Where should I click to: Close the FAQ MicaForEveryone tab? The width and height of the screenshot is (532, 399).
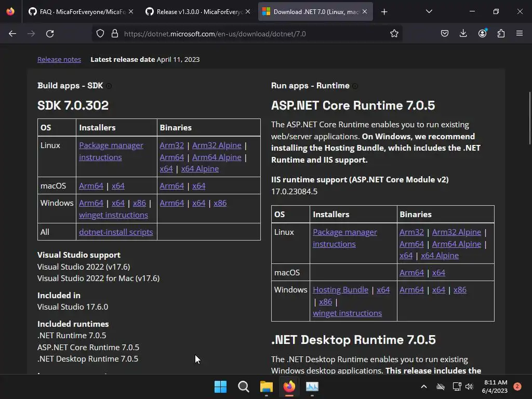(x=131, y=11)
